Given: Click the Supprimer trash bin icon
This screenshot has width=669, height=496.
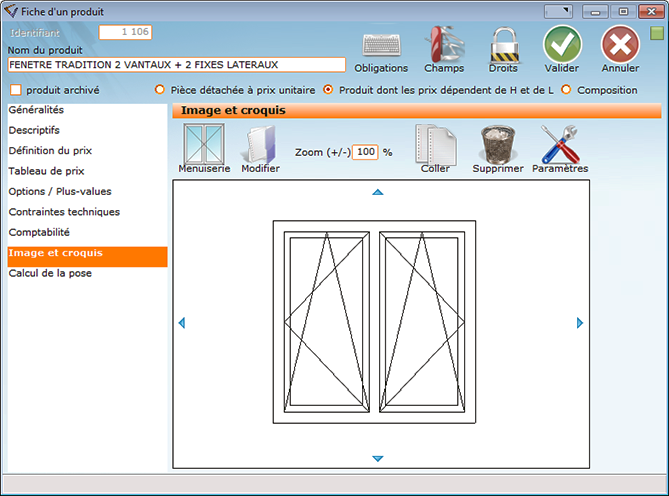Looking at the screenshot, I should pyautogui.click(x=498, y=145).
